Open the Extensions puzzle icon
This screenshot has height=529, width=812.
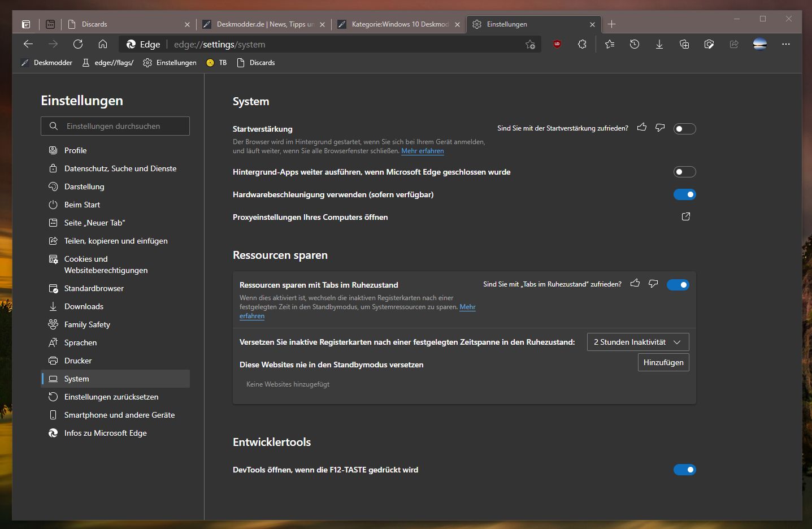[582, 44]
